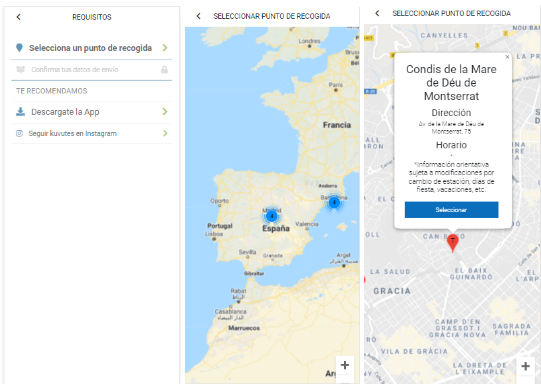Screen dimensions: 541x389
Task: Zoom in on the Europe map
Action: click(x=345, y=365)
